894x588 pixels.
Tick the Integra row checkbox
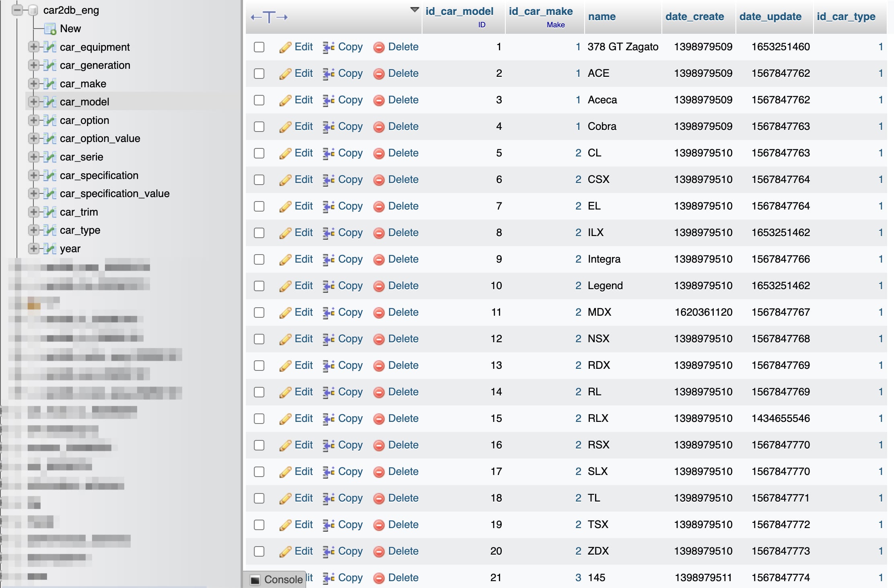[x=259, y=259]
